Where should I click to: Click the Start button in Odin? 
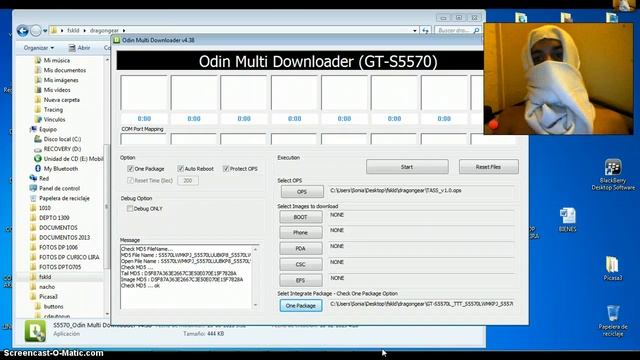click(x=407, y=167)
